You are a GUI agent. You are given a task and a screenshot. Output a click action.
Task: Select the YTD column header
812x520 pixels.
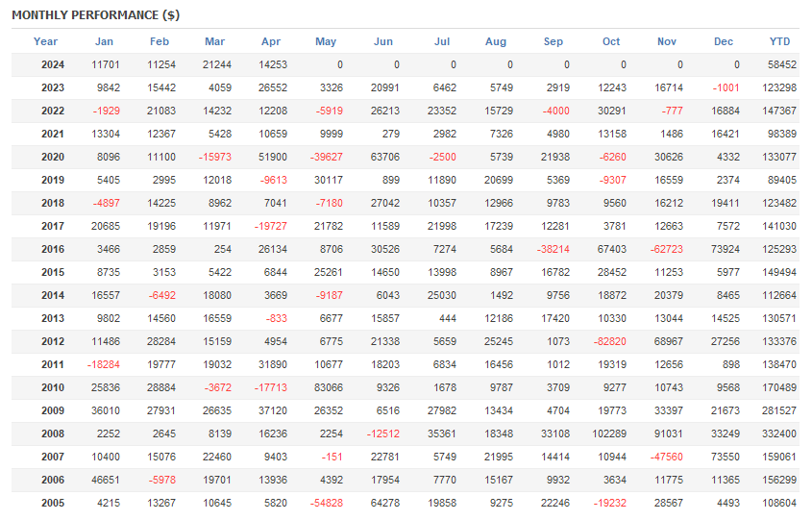tap(779, 41)
